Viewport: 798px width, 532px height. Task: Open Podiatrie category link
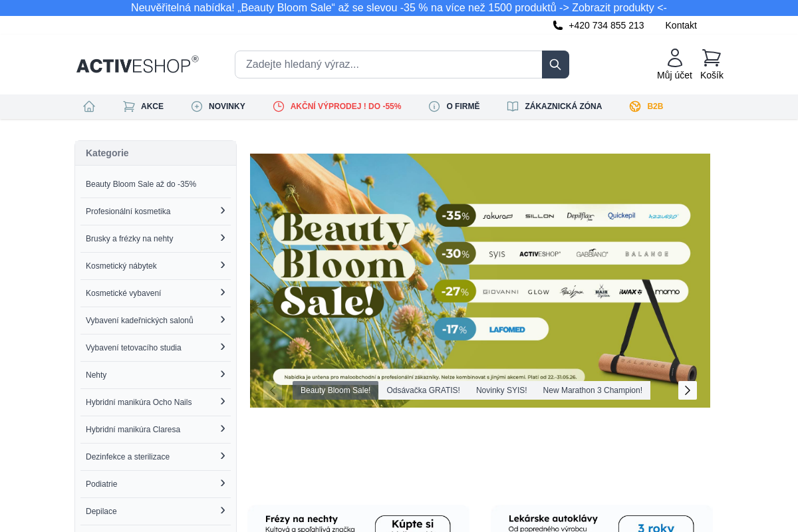(102, 484)
